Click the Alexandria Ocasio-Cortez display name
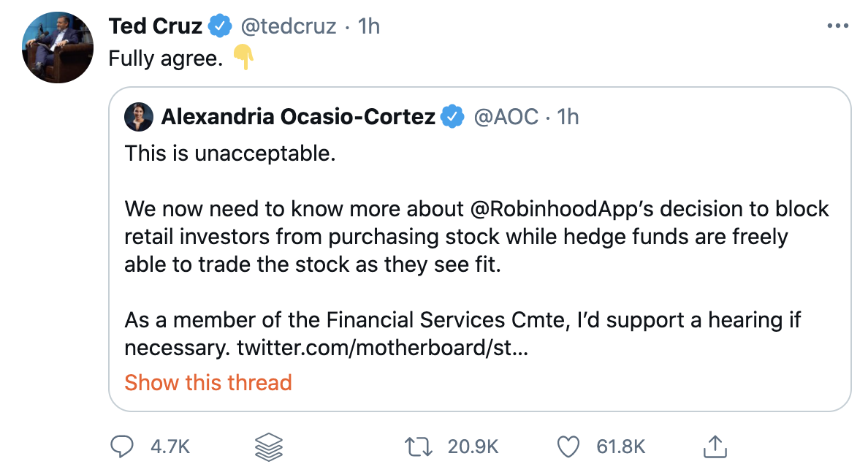Viewport: 868px width, 475px height. pos(298,117)
